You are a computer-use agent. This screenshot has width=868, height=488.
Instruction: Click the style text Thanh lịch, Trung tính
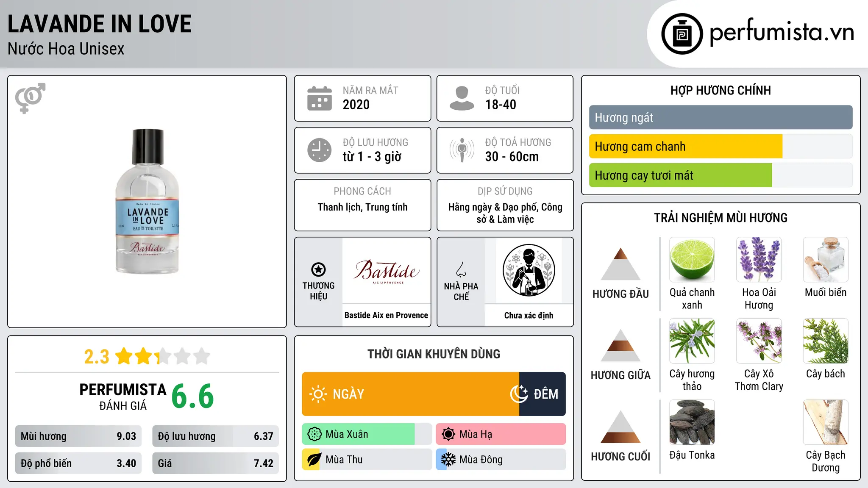click(363, 207)
